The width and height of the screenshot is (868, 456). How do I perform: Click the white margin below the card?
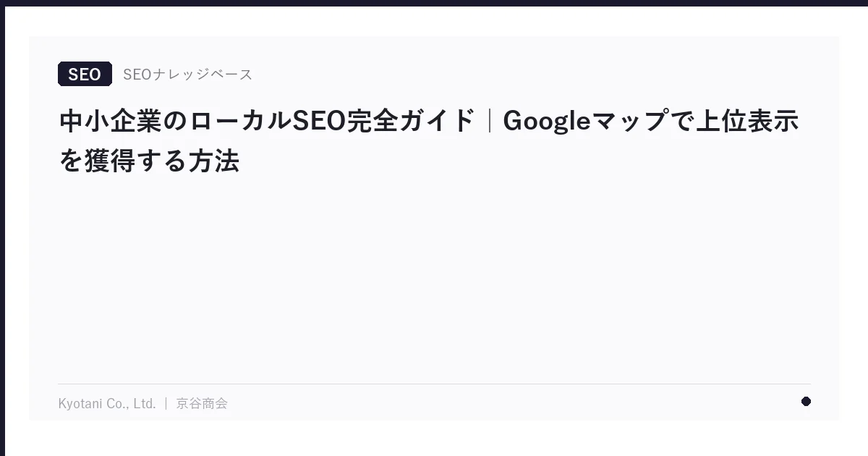pos(434,439)
